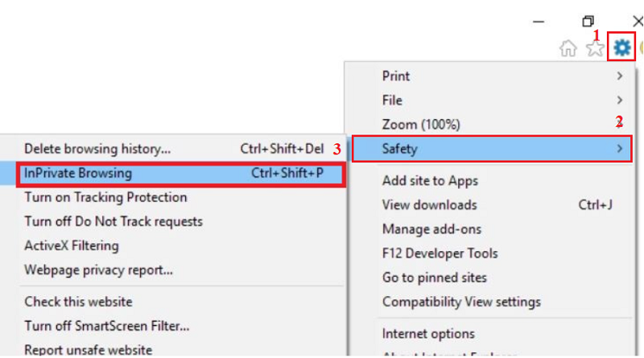Open Webpage privacy report
Screen dimensions: 644x358
(98, 270)
